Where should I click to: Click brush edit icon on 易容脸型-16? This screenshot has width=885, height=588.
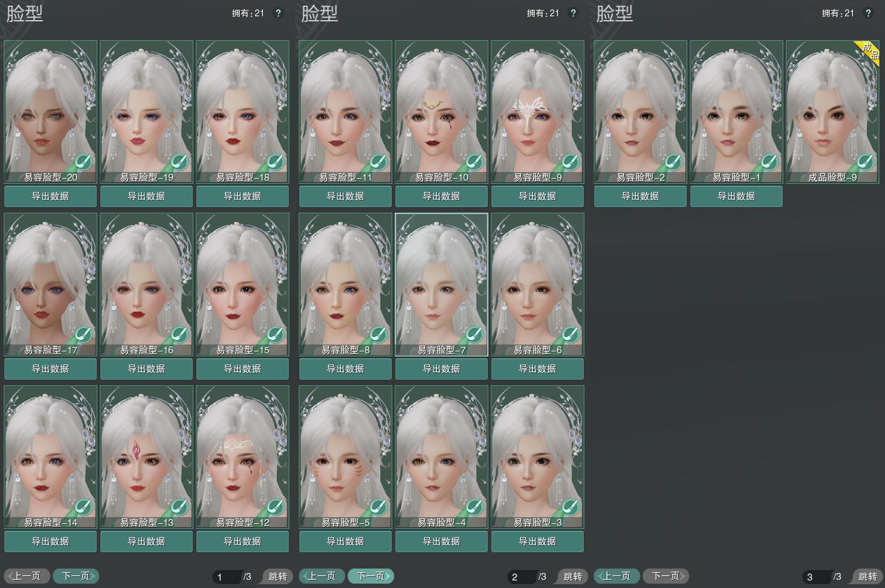pos(180,334)
